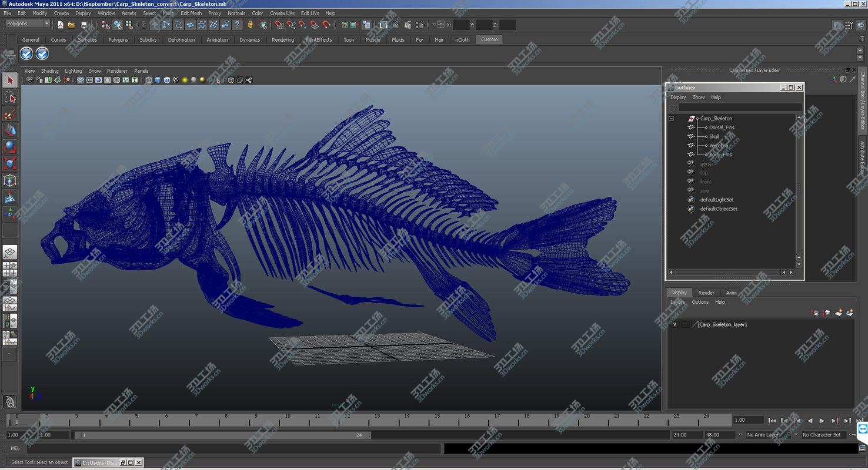Open the Create UVs menu
Viewport: 868px width, 470px height.
(282, 13)
